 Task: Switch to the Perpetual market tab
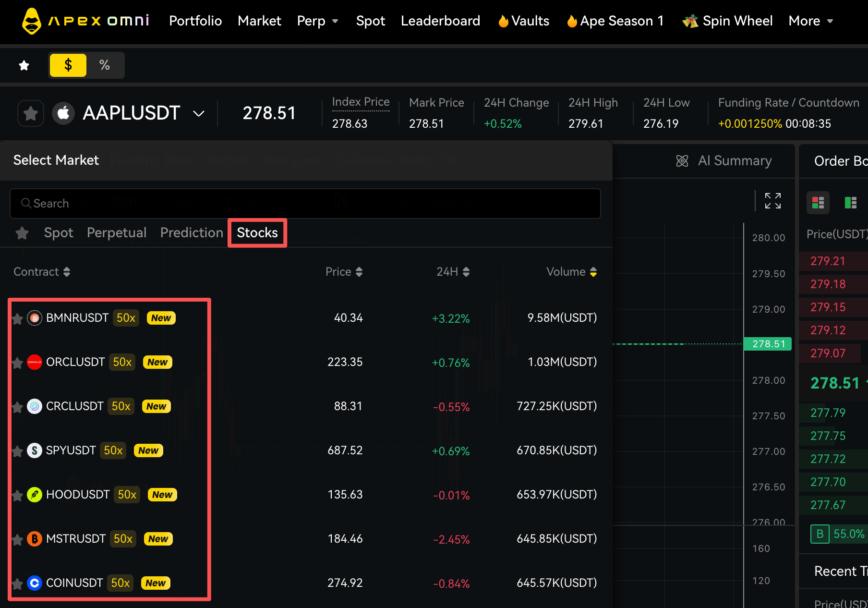(x=117, y=233)
